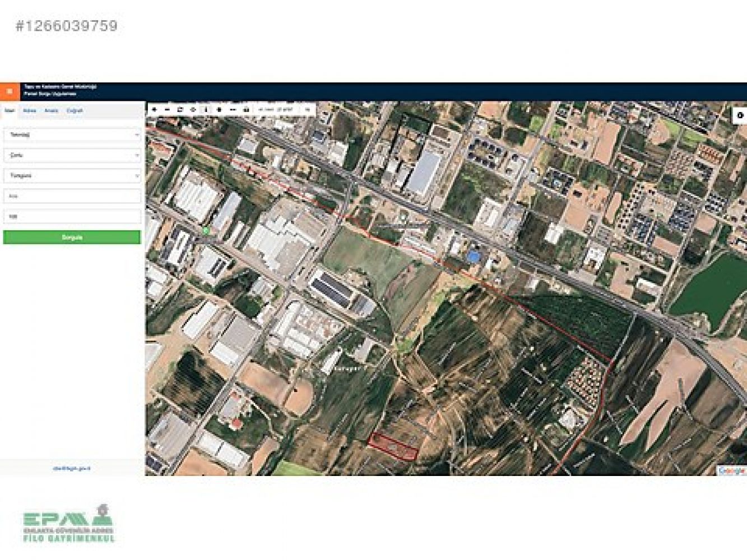Switch to the Coğrafi tab
This screenshot has width=747, height=560.
(75, 111)
